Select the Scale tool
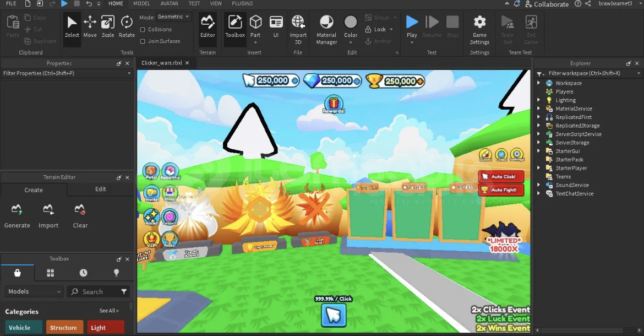The image size is (644, 336). click(108, 26)
